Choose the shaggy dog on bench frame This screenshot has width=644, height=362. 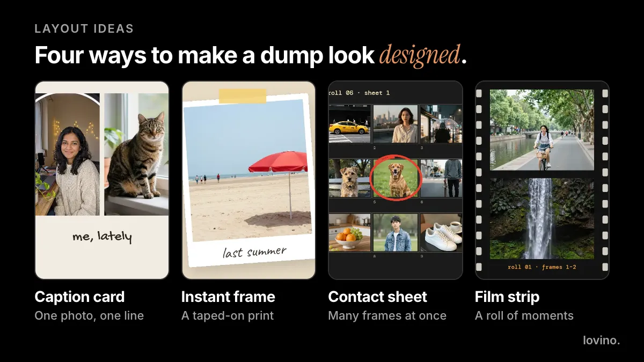click(x=349, y=179)
